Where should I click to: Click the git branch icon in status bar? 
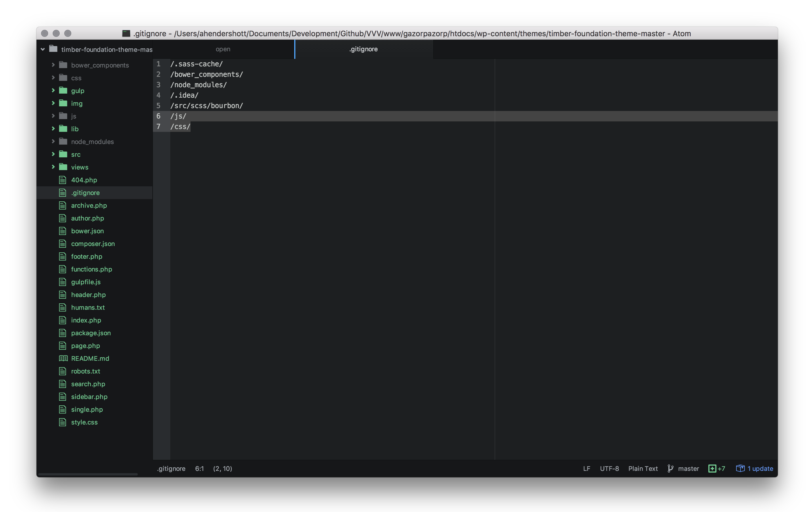pos(671,469)
